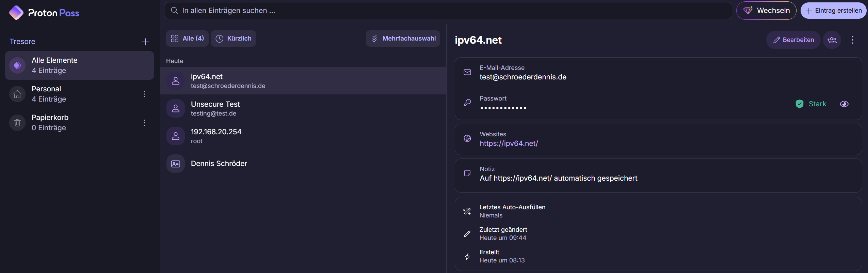Switch to Kürzlich sorting filter
The width and height of the screenshot is (868, 273).
tap(234, 39)
